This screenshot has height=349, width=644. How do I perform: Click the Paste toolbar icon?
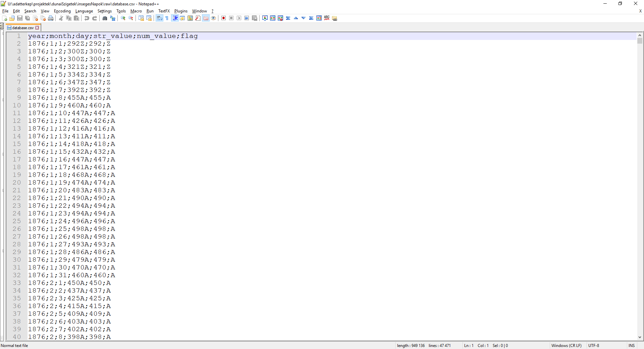pos(76,18)
